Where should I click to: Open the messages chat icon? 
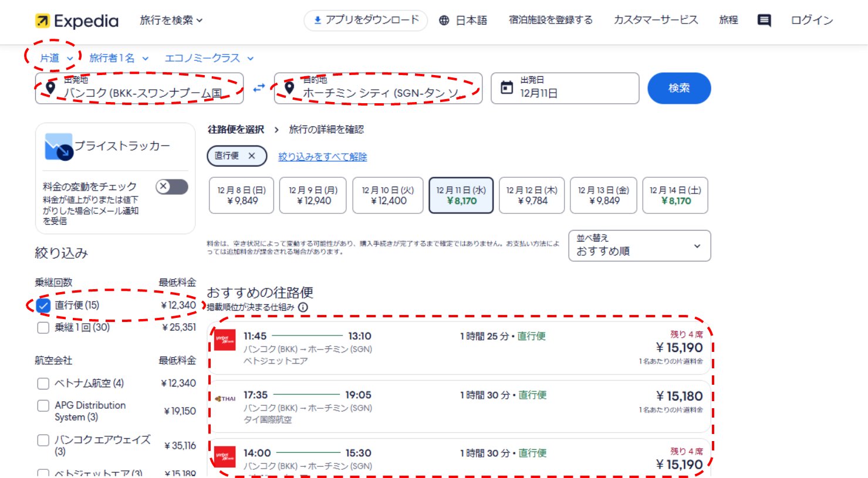coord(764,21)
